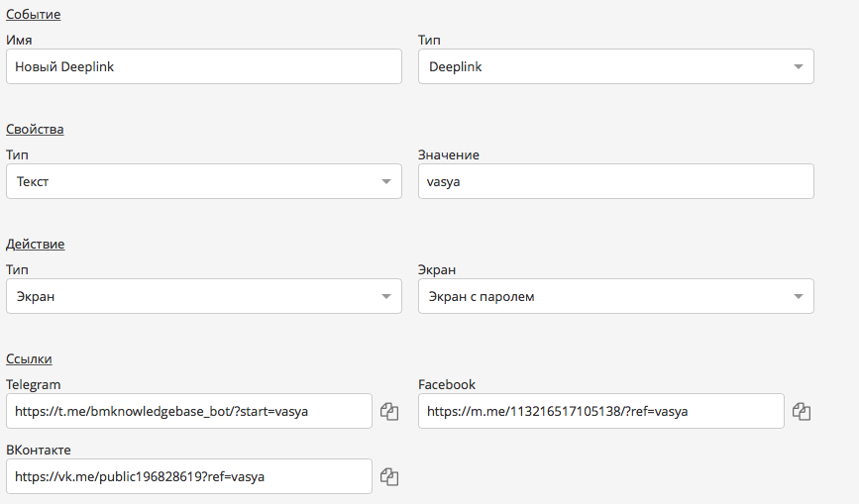
Task: Expand the Экран с паролем screen dropdown
Action: [x=615, y=296]
